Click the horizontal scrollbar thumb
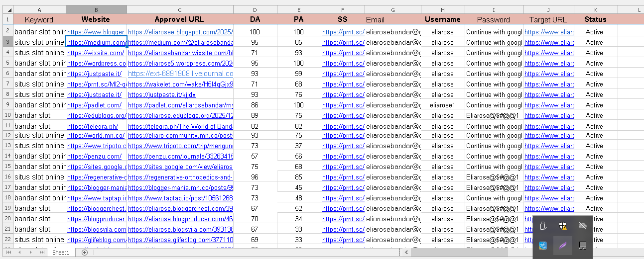Image resolution: width=644 pixels, height=259 pixels. pos(459,253)
